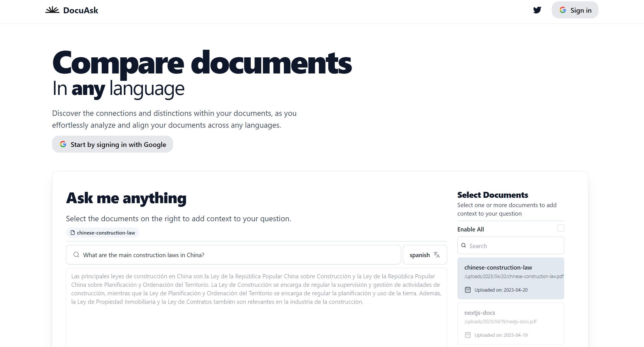Click the Sign in button top right
644x347 pixels.
pyautogui.click(x=575, y=10)
